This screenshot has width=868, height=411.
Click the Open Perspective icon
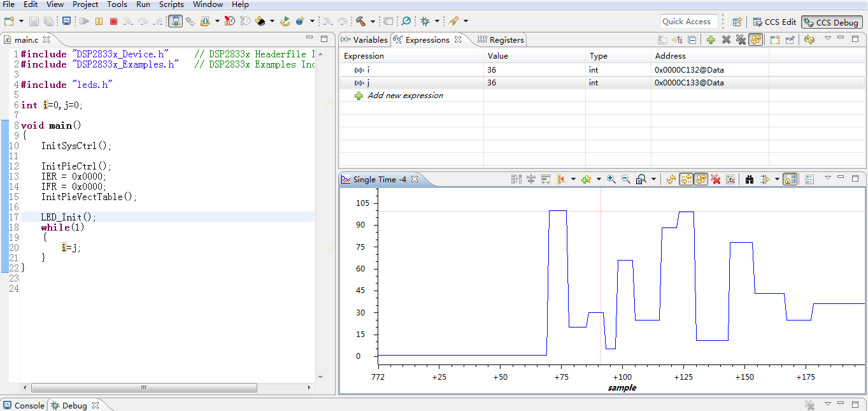point(737,22)
